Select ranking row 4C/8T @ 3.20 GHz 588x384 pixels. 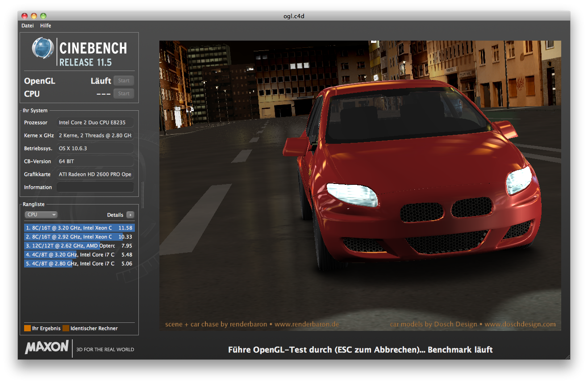pos(79,255)
